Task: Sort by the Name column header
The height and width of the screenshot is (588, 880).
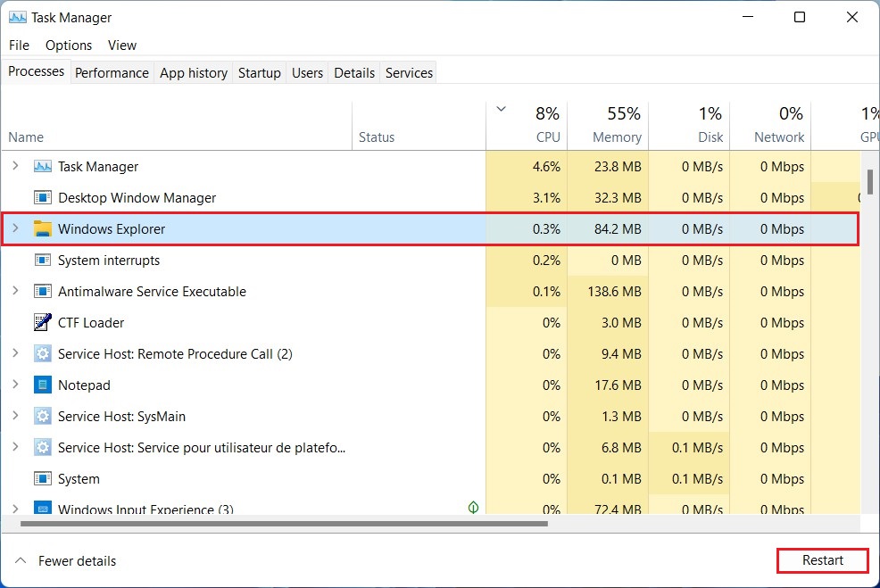Action: coord(177,126)
